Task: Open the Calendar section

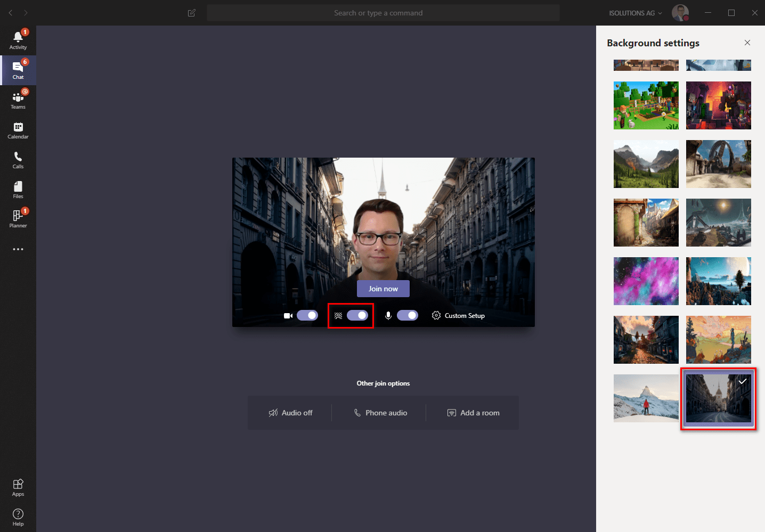Action: point(18,129)
